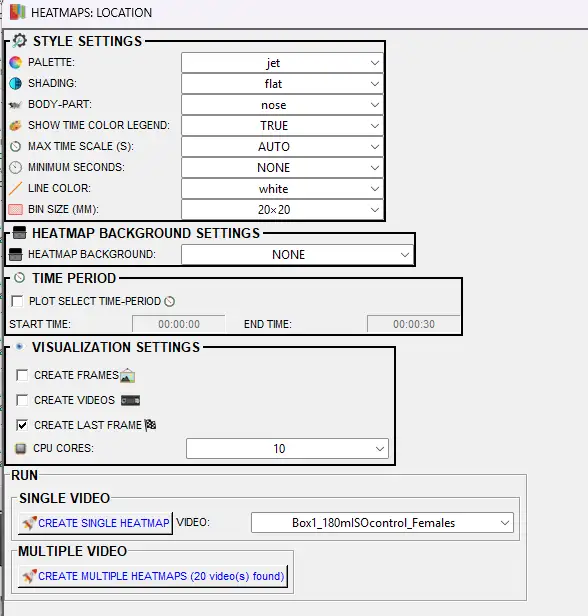Click MINIMUM SECONDS: label text

pos(76,167)
